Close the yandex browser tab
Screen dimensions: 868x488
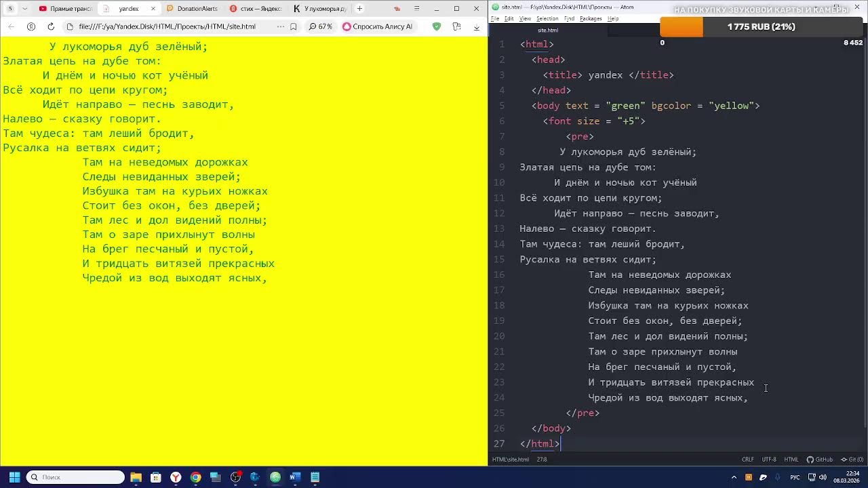click(153, 9)
